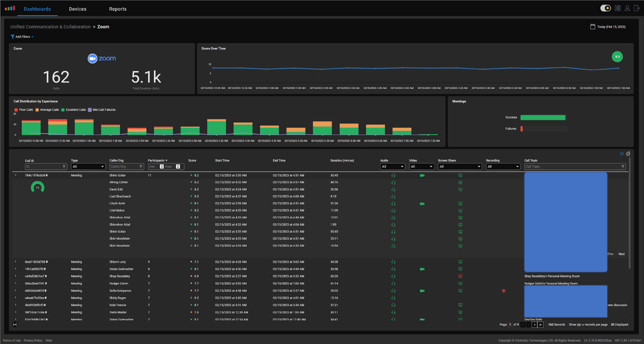Click the filter icon in Caller/Org field
Screen dimensions: 644x344
pos(141,167)
